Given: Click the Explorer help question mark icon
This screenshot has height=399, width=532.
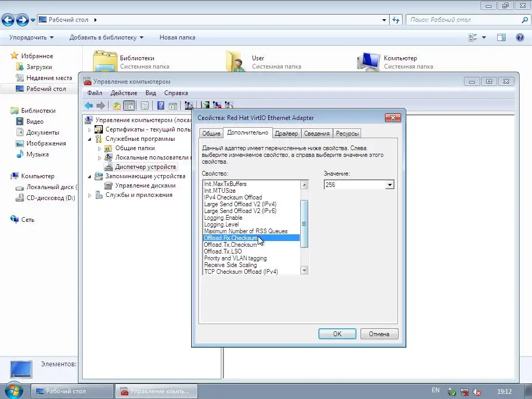Looking at the screenshot, I should pyautogui.click(x=520, y=37).
